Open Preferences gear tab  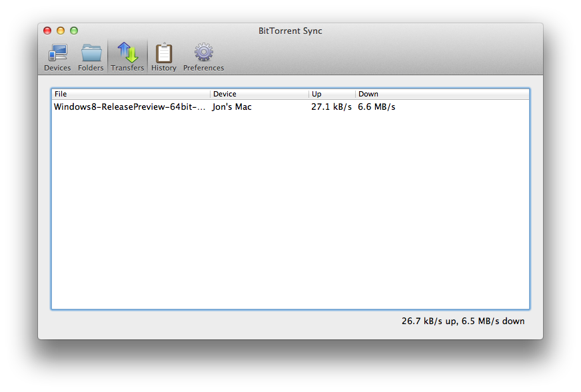click(x=203, y=57)
